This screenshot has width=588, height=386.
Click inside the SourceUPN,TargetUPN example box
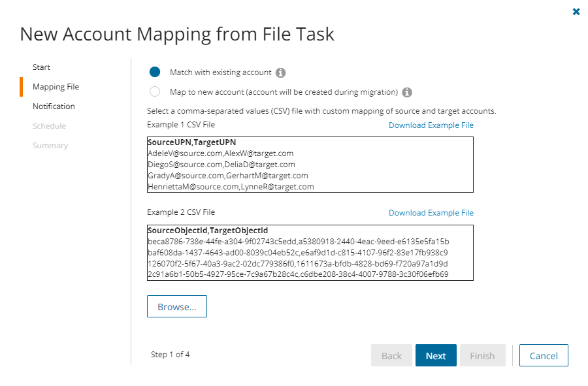(x=310, y=165)
